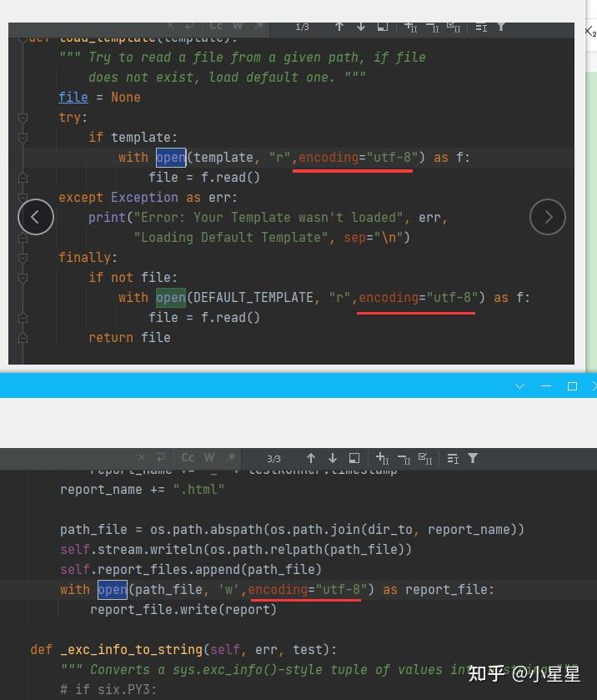The image size is (597, 700).
Task: Toggle Words W option in 3/3 find bar
Action: pos(208,457)
